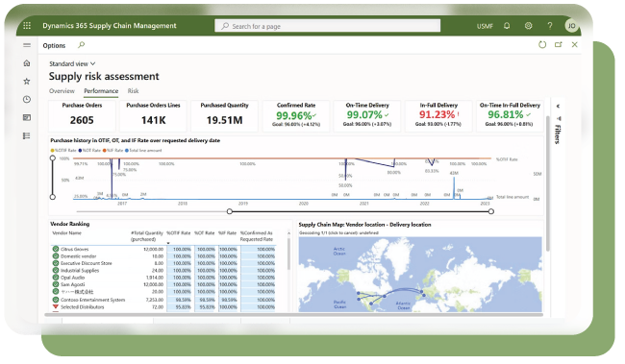
Task: Click the 95.83% OTIF cell for Selected Distributors
Action: pyautogui.click(x=183, y=307)
